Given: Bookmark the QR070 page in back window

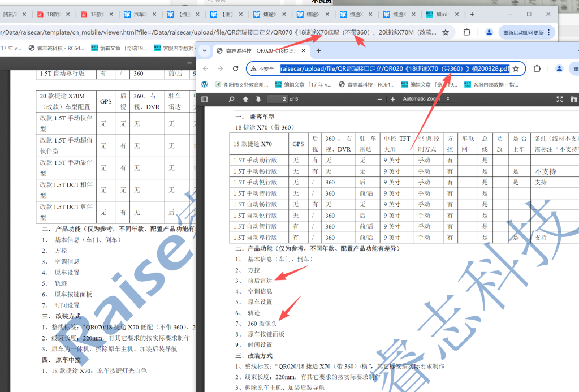Looking at the screenshot, I should tap(446, 32).
